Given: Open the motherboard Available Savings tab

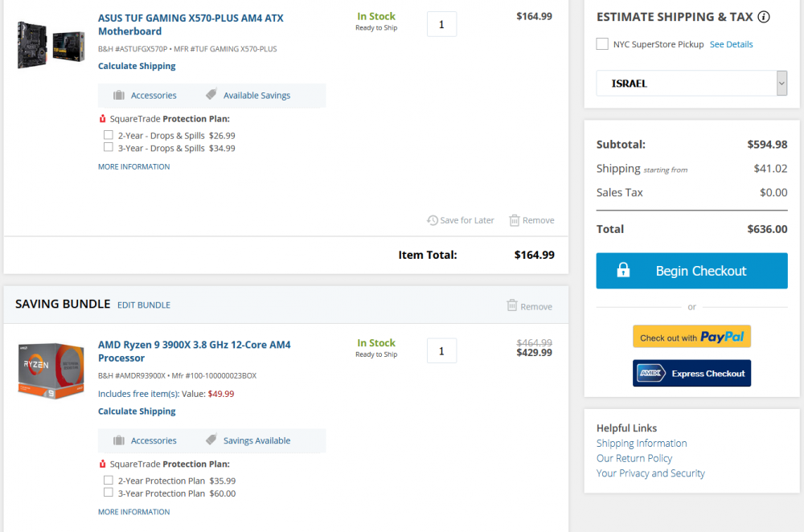Looking at the screenshot, I should coord(248,96).
